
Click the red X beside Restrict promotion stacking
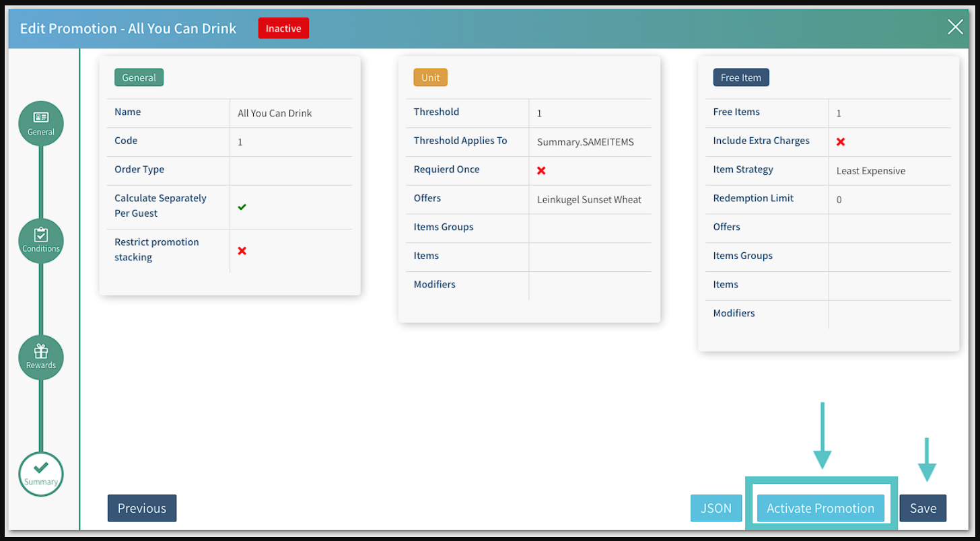pos(242,250)
